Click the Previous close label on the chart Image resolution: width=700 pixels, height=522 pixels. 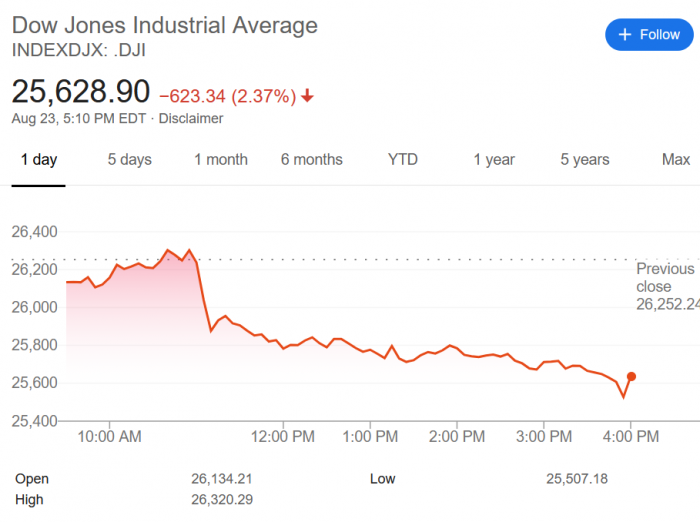(x=666, y=277)
